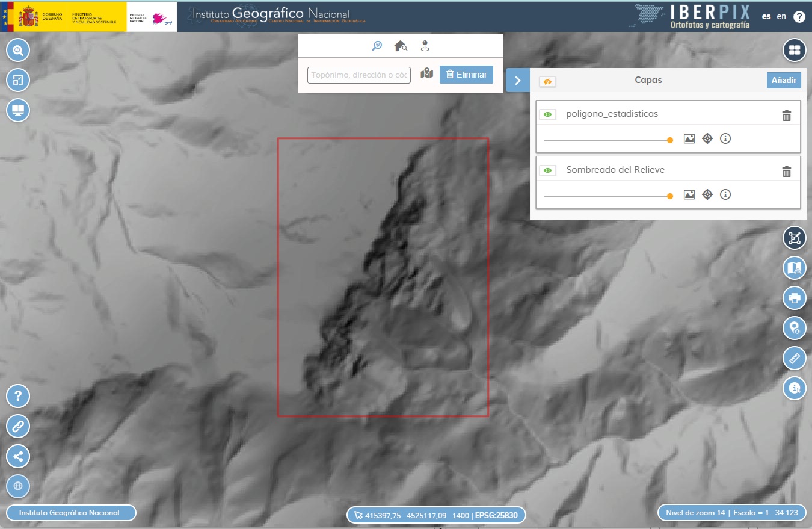Show legend image for poligono_estadisticas
This screenshot has width=812, height=529.
(x=689, y=138)
